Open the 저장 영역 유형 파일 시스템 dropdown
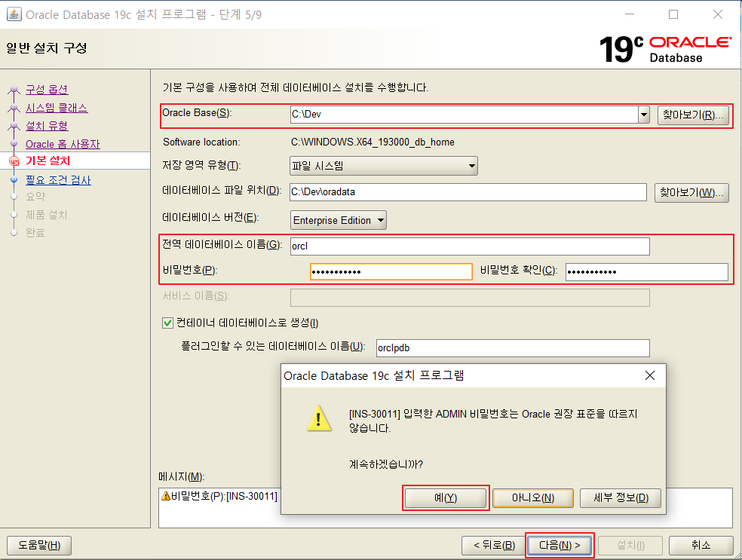This screenshot has height=560, width=742. tap(384, 166)
